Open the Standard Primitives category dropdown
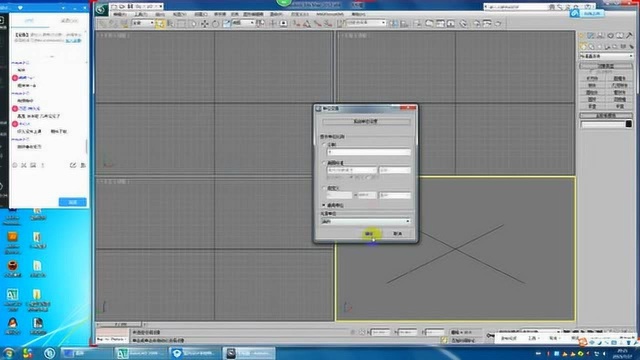Viewport: 640px width, 360px height. [607, 56]
